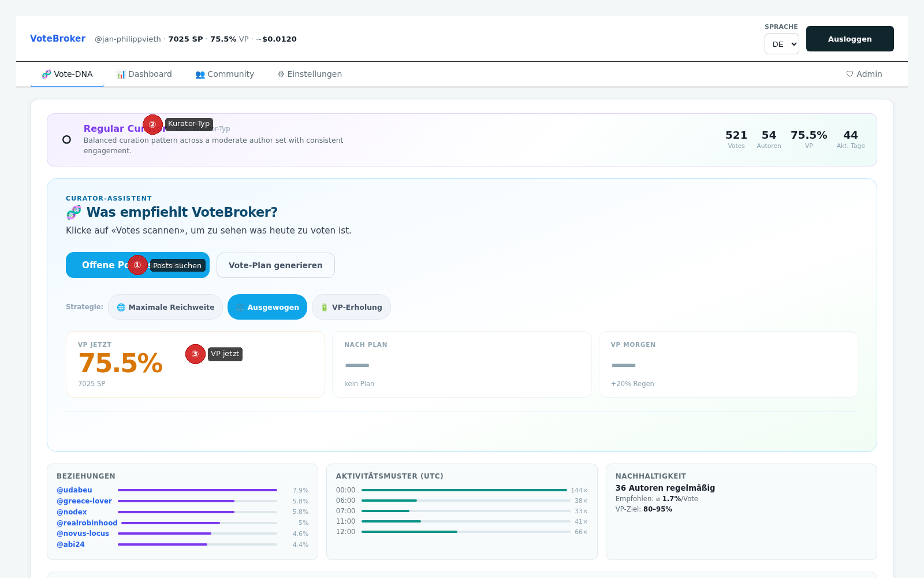Click the "33×" count for 07:00
The height and width of the screenshot is (578, 924).
coord(581,511)
